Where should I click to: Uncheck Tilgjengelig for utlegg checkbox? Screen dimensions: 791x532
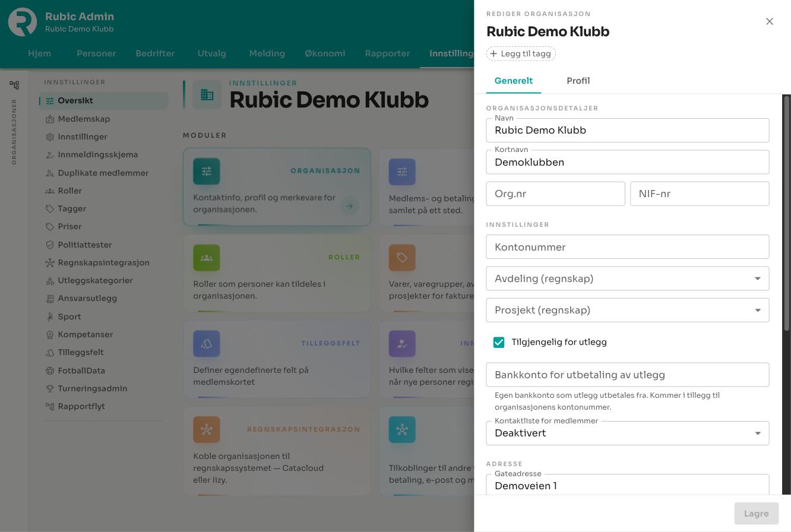coord(499,343)
